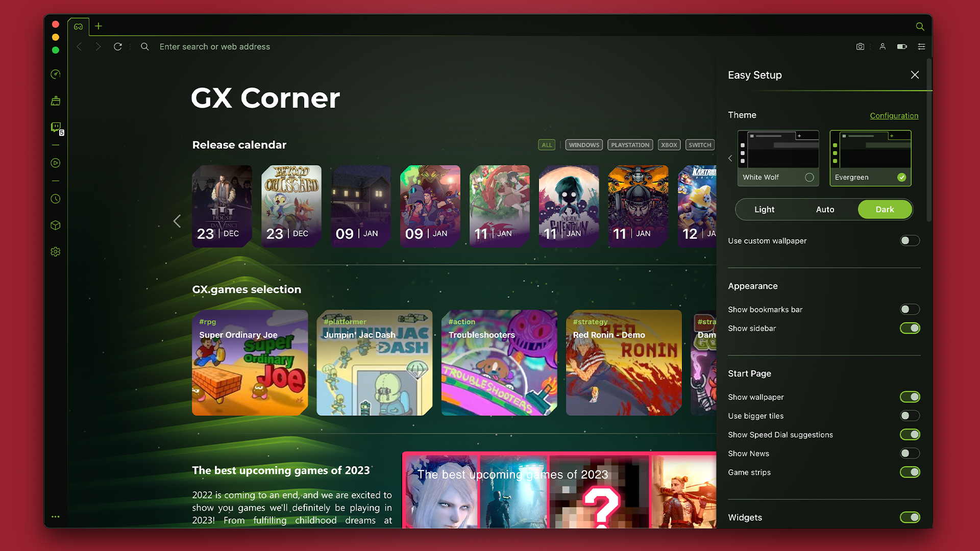Select White Wolf theme radio button
The width and height of the screenshot is (980, 551).
(x=810, y=176)
